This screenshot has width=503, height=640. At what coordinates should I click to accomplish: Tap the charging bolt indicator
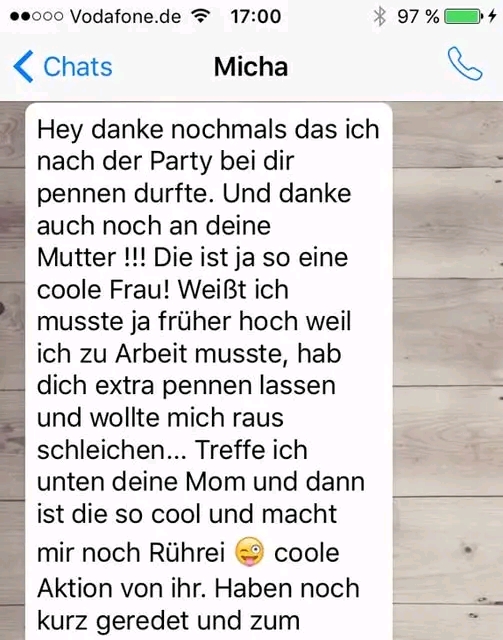tap(492, 17)
